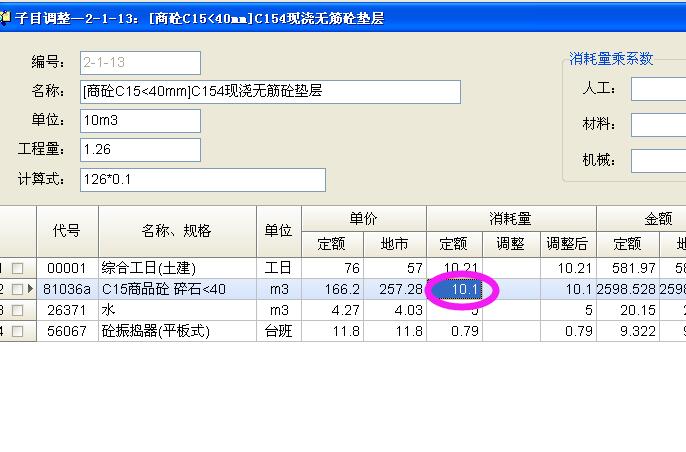Tick the checkbox for row 56067 砼振捣器
The image size is (686, 452).
(18, 331)
